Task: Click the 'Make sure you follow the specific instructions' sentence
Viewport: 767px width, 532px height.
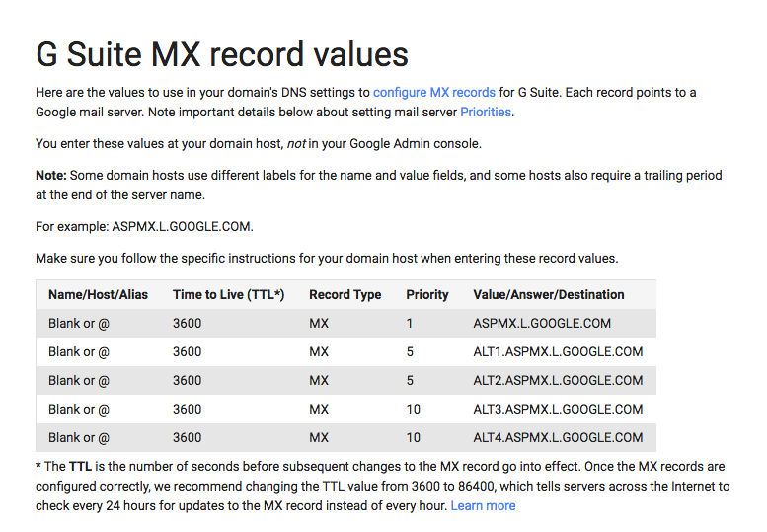Action: click(327, 259)
